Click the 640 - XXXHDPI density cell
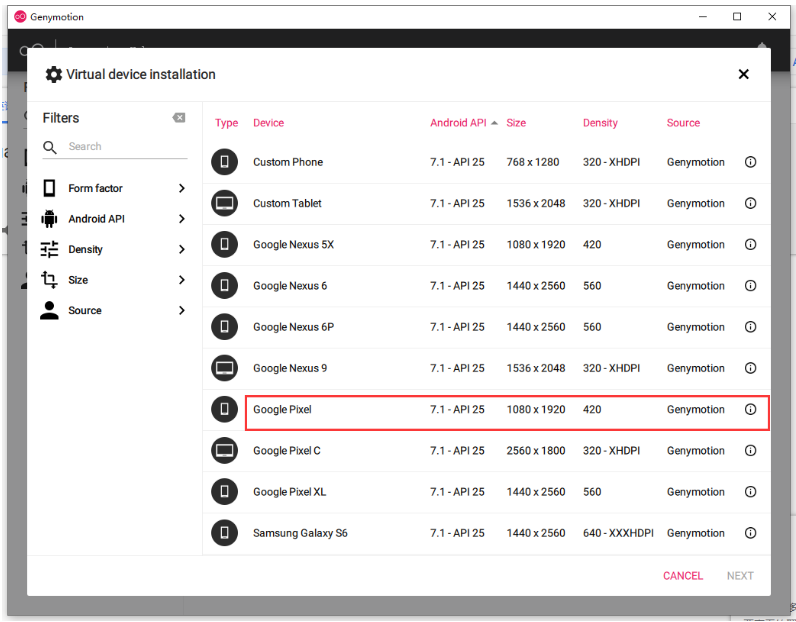796x622 pixels. point(618,533)
